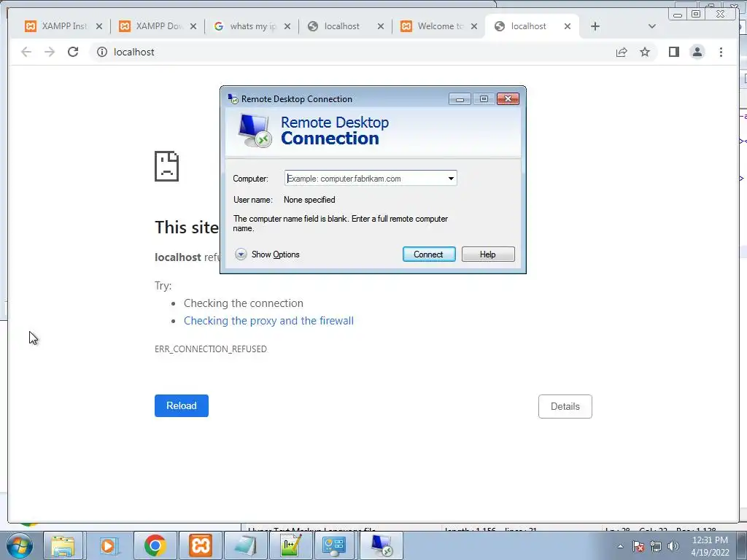The width and height of the screenshot is (747, 560).
Task: Open Action Center flag icon
Action: pos(638,546)
